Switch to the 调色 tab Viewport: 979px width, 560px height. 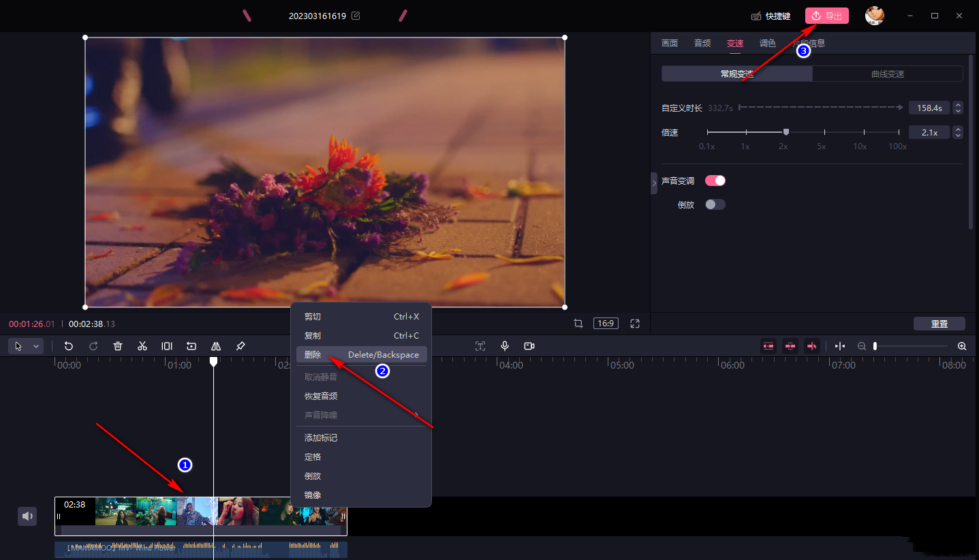click(x=767, y=43)
